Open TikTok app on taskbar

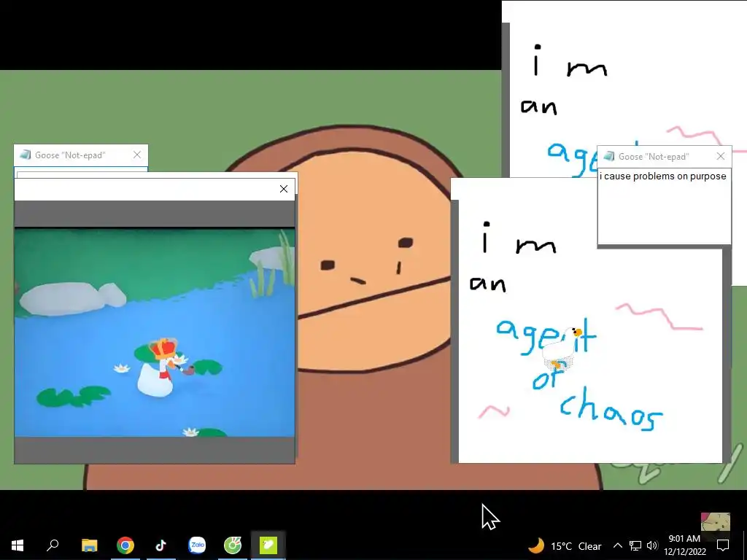pos(161,545)
